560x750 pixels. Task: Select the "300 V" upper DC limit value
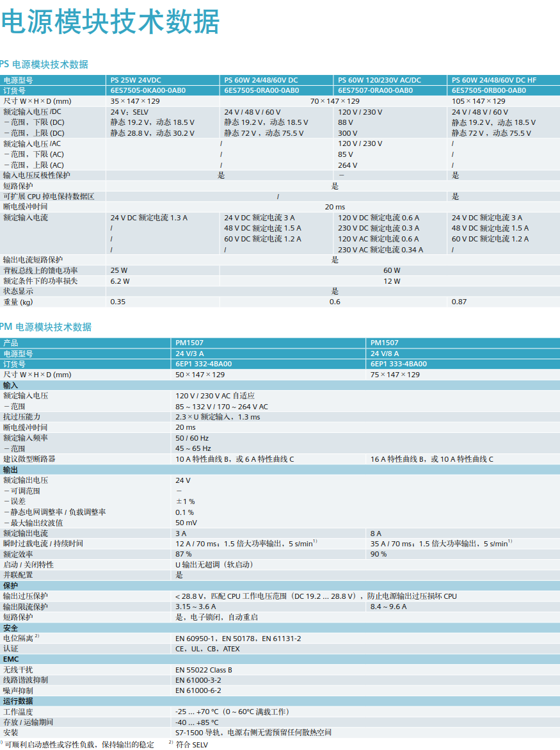(348, 133)
